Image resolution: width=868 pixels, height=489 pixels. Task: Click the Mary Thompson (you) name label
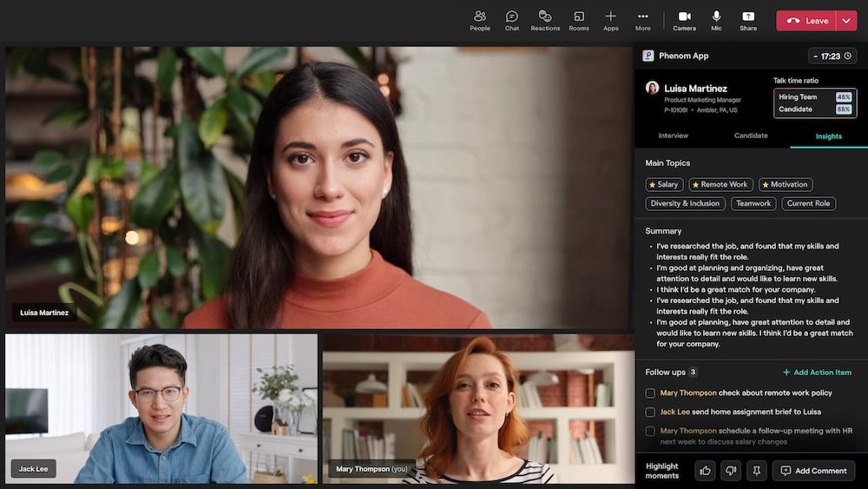click(372, 469)
